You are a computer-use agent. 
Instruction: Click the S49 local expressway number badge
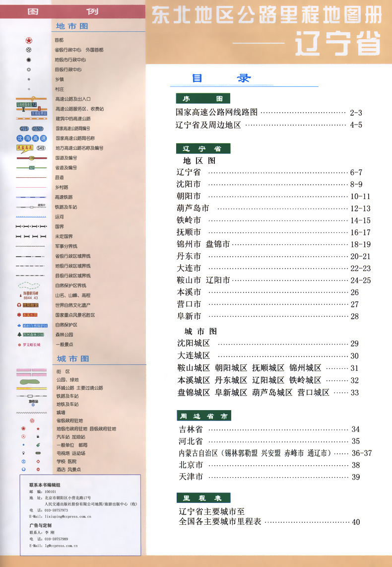tap(41, 148)
